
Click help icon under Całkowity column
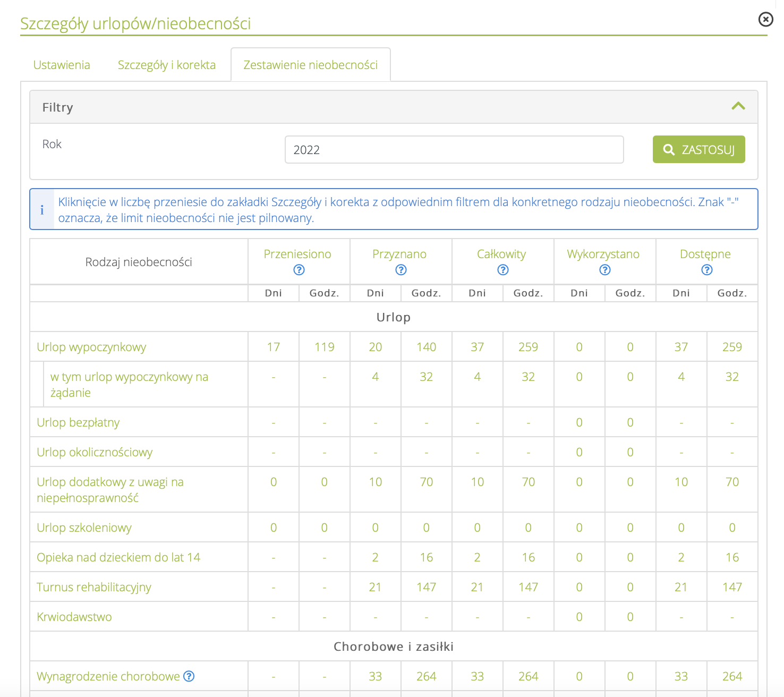click(x=503, y=270)
